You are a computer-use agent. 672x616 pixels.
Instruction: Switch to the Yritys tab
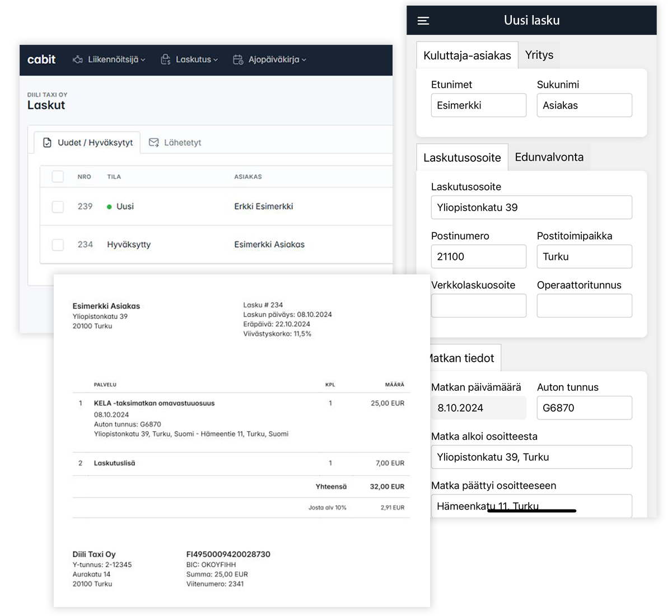539,55
